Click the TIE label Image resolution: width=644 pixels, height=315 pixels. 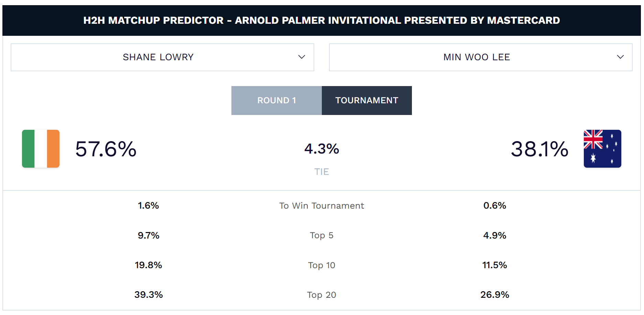[x=321, y=172]
